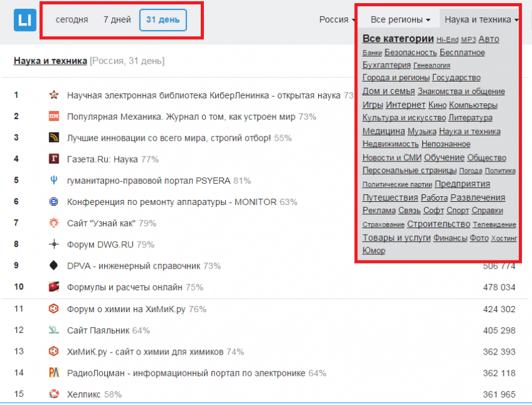Click the LiveInternet LI logo
The width and height of the screenshot is (532, 405).
coord(25,20)
